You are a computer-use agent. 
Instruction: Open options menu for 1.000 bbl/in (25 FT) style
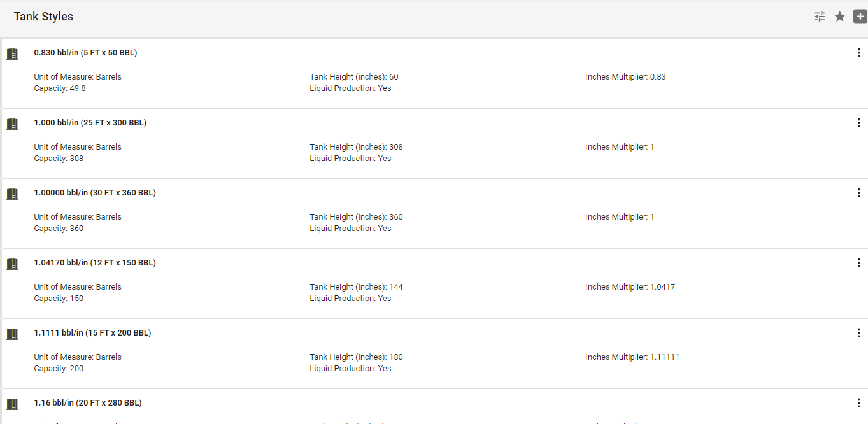click(858, 123)
